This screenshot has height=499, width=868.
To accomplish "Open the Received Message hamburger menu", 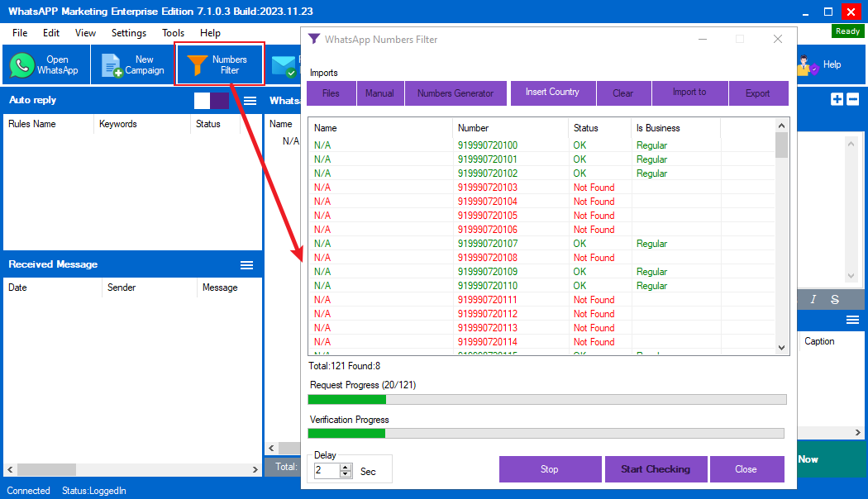I will tap(246, 265).
